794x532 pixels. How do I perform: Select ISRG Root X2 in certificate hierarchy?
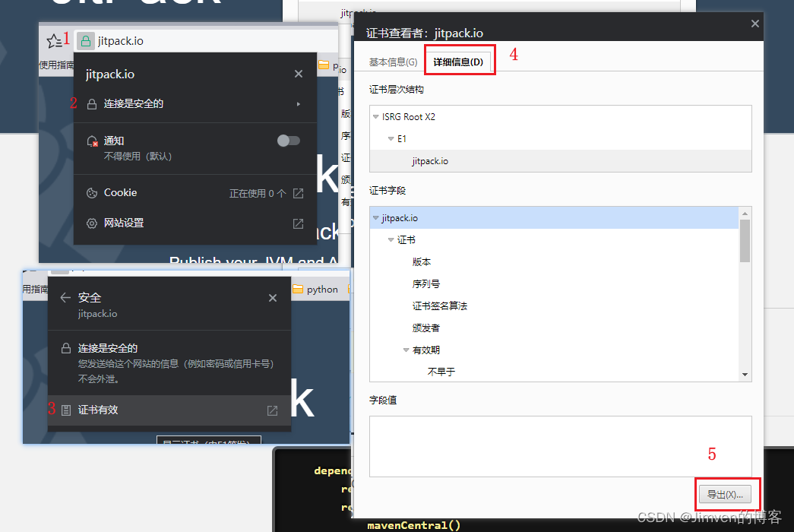tap(409, 116)
